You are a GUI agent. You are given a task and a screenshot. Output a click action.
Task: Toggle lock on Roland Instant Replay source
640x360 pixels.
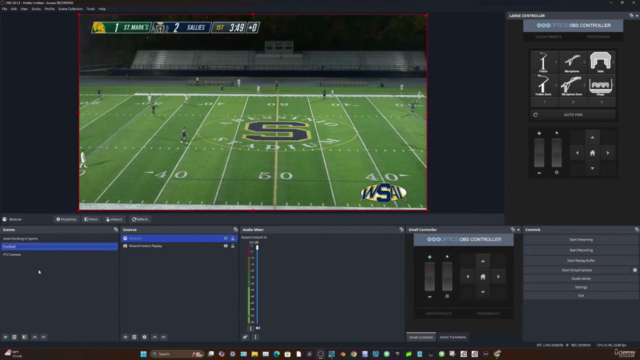[x=233, y=246]
